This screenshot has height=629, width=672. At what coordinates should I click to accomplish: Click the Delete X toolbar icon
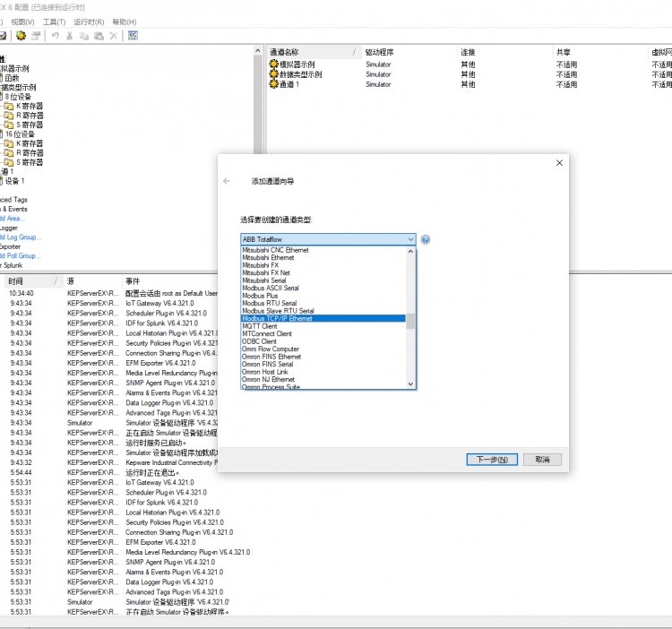114,36
